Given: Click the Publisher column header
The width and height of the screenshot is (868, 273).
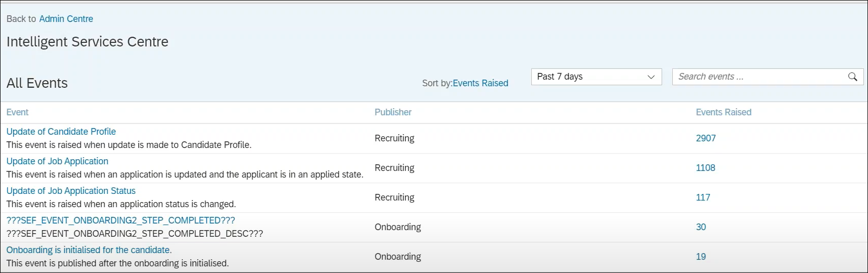Looking at the screenshot, I should coord(393,112).
